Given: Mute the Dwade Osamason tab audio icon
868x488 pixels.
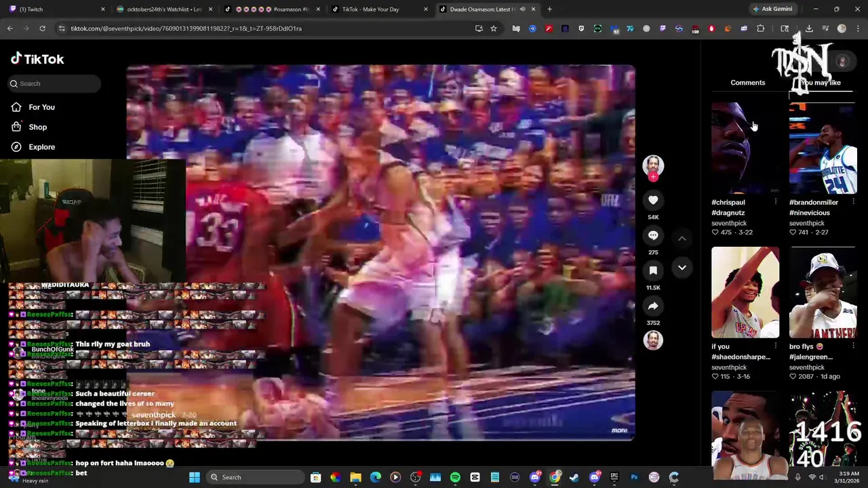Looking at the screenshot, I should click(x=522, y=9).
